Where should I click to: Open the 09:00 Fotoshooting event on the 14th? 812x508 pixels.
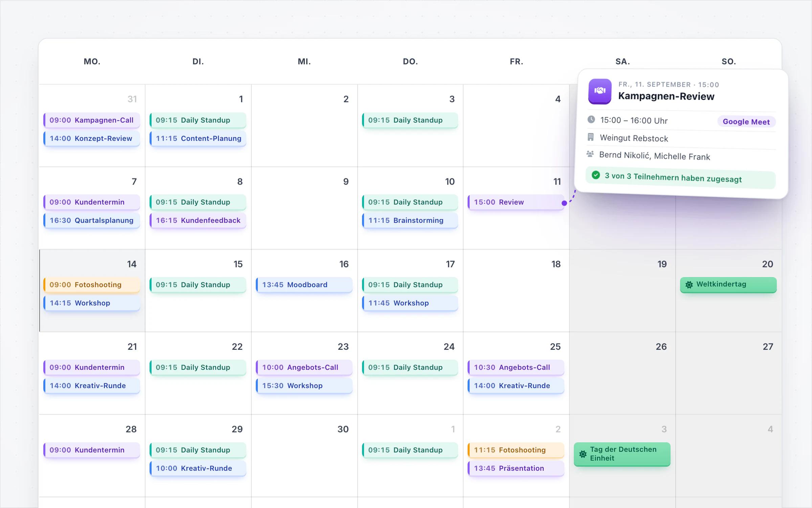[92, 285]
